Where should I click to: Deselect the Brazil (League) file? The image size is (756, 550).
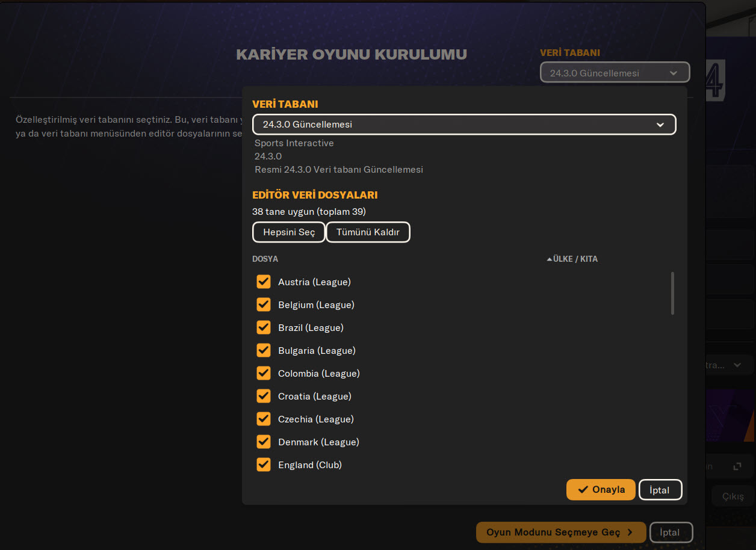[x=264, y=327]
